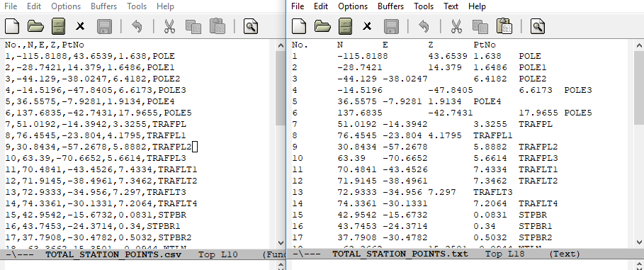Viewport: 644px width, 270px height.
Task: Open Help menu in left csv window
Action: coord(165,6)
